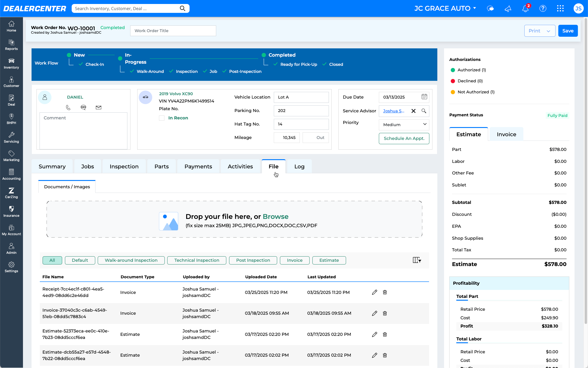Viewport: 588px width, 368px height.
Task: Open the due date calendar picker
Action: [x=424, y=97]
